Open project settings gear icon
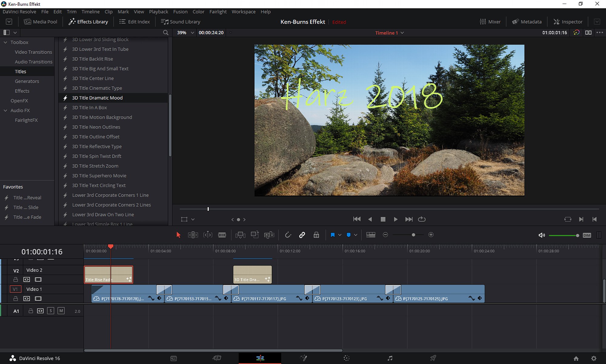606x364 pixels. click(594, 358)
